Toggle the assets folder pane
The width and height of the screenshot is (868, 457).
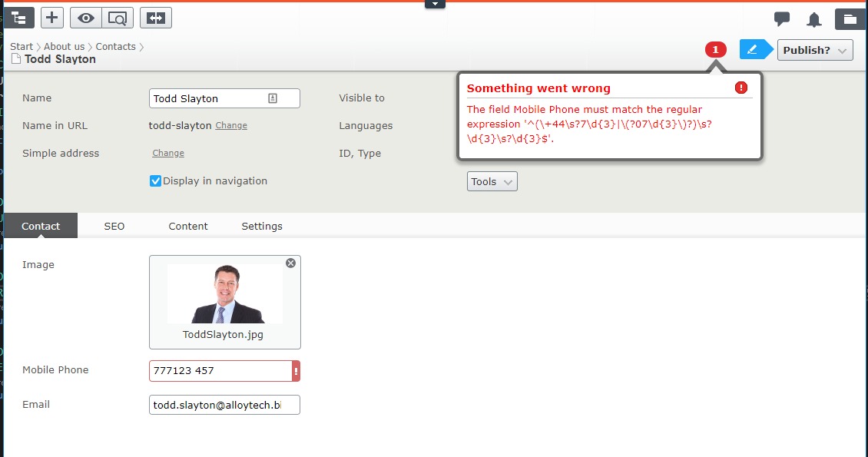(849, 19)
